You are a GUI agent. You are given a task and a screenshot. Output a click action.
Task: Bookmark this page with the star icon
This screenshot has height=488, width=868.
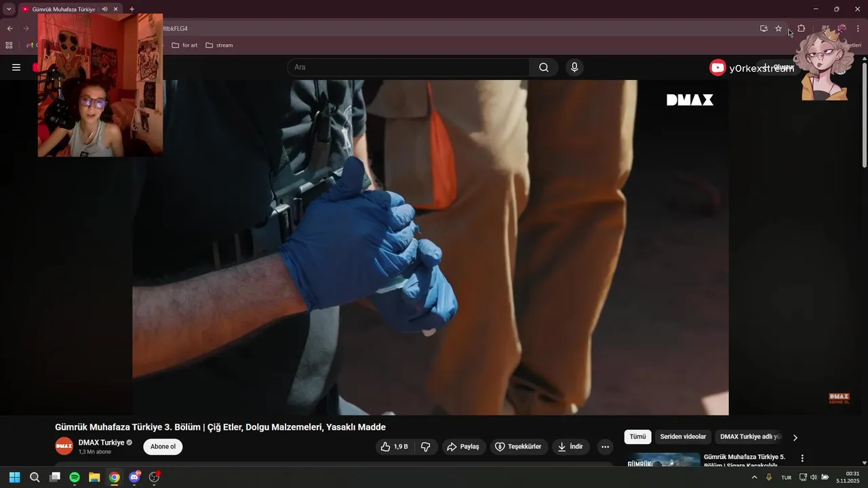(778, 28)
